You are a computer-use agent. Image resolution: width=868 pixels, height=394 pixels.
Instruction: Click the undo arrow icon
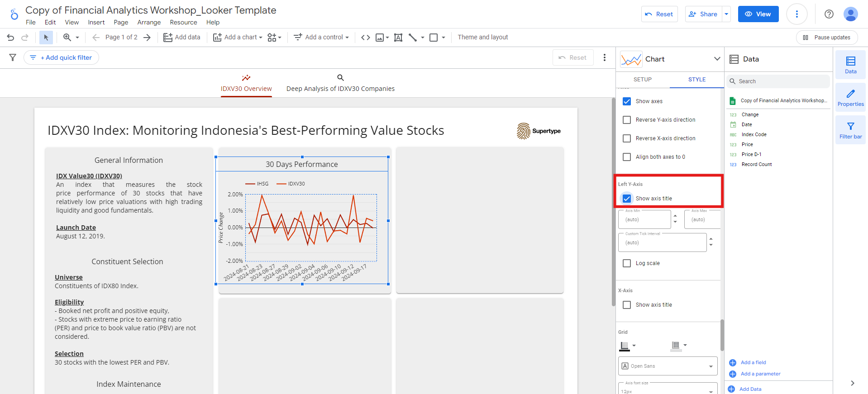tap(10, 38)
